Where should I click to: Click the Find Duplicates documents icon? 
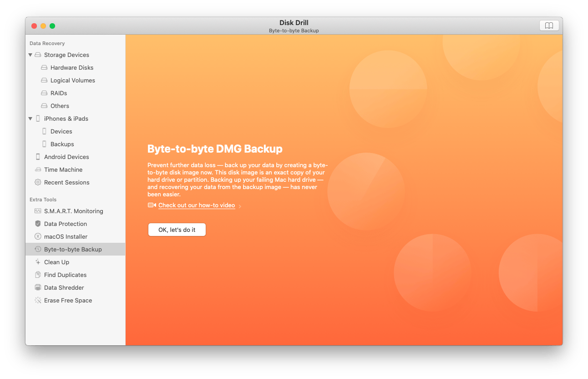(38, 275)
